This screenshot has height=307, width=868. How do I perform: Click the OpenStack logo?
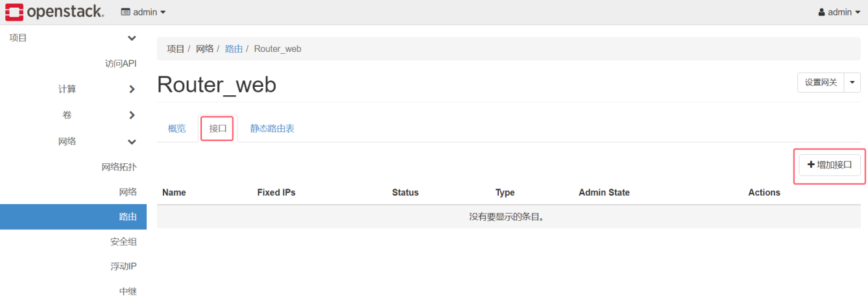pos(54,12)
